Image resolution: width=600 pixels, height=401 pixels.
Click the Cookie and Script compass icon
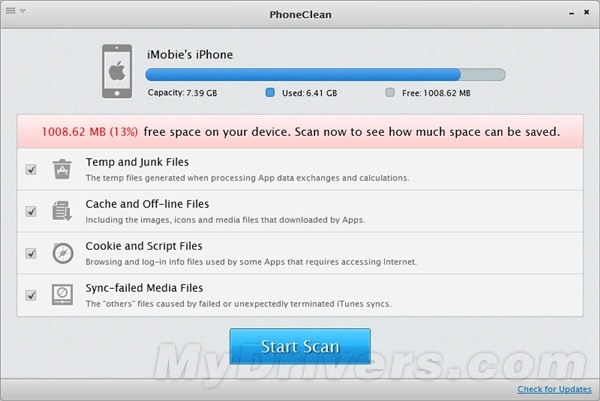[63, 253]
